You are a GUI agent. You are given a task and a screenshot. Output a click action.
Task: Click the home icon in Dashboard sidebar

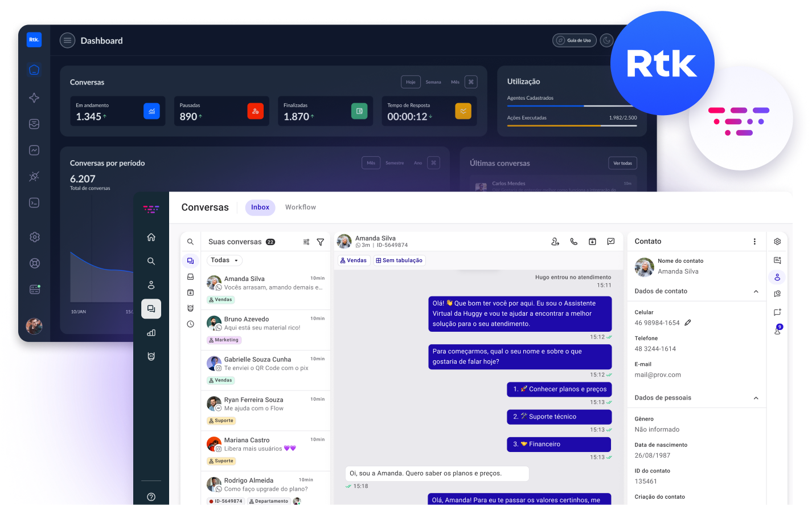tap(34, 70)
